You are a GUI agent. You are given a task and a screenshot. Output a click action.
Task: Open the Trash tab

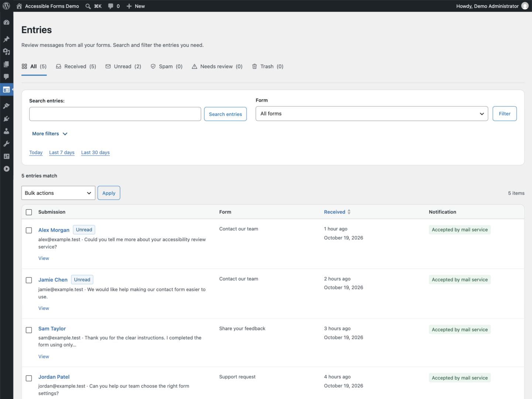[x=268, y=66]
